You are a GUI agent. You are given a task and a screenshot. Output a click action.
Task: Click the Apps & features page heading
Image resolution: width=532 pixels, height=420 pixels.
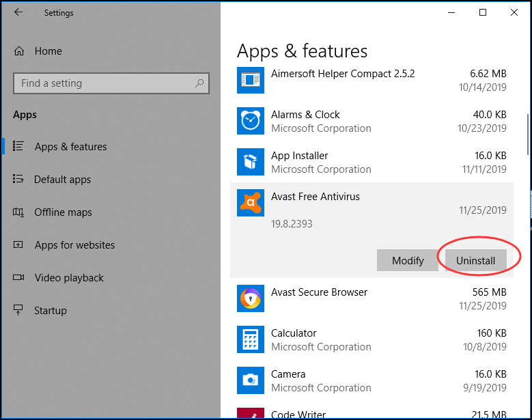(x=302, y=52)
